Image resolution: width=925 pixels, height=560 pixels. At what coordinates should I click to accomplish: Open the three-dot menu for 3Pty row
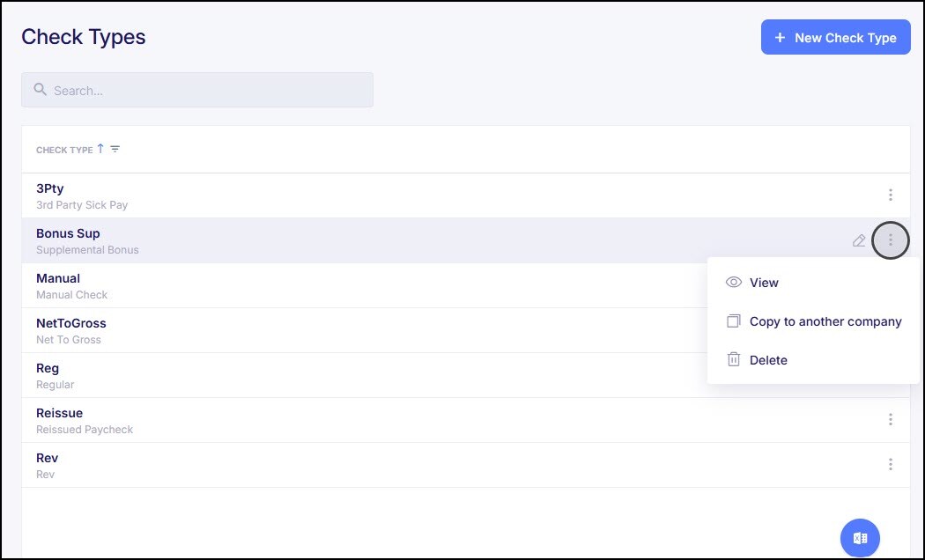click(x=891, y=195)
